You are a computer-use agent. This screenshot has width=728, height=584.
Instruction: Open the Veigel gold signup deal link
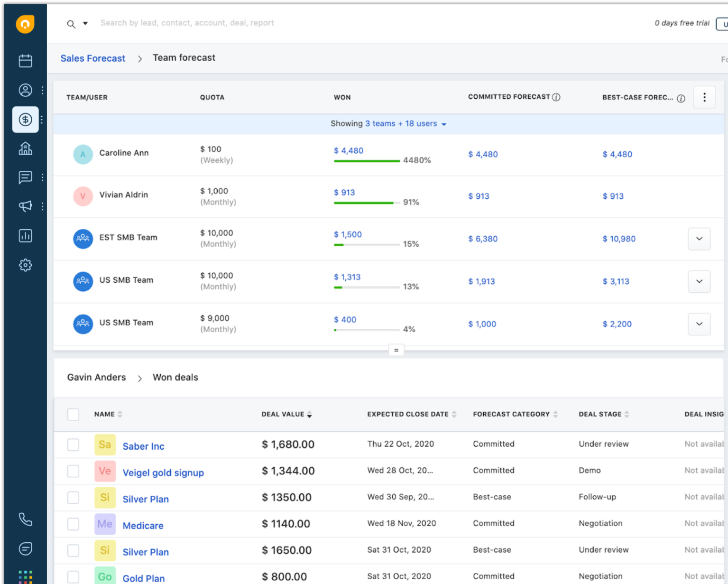point(163,473)
